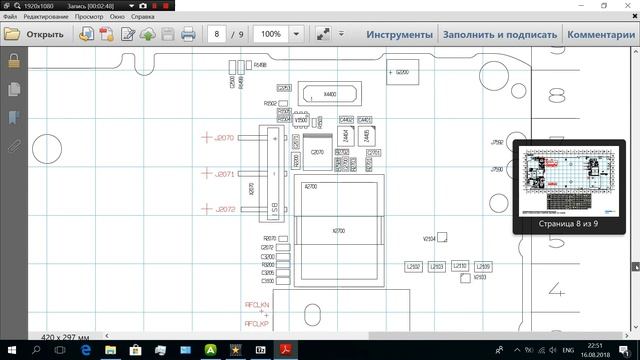Toggle read mode with the arrows icon
640x360 pixels.
[323, 34]
